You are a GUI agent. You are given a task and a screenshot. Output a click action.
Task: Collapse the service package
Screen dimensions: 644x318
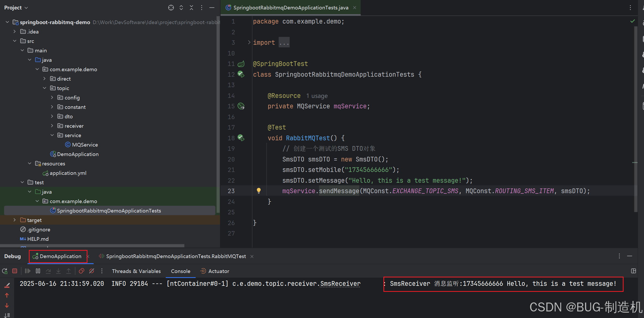click(x=52, y=135)
